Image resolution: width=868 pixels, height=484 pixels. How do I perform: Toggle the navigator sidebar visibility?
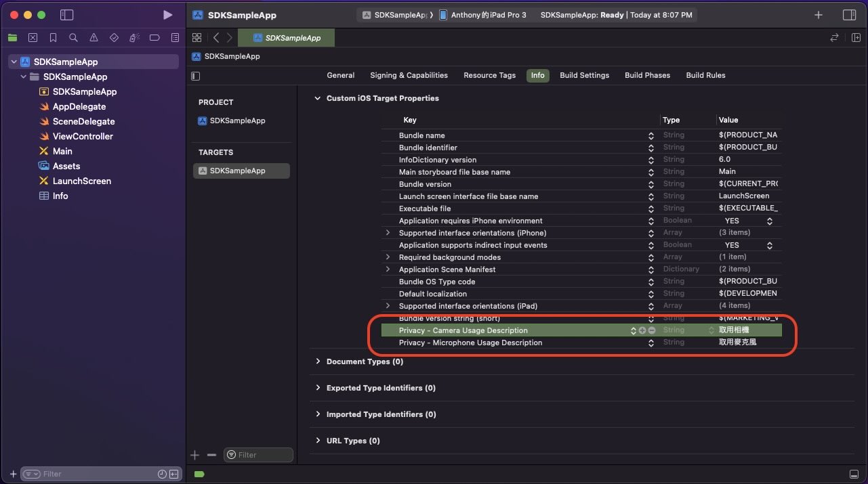tap(66, 15)
